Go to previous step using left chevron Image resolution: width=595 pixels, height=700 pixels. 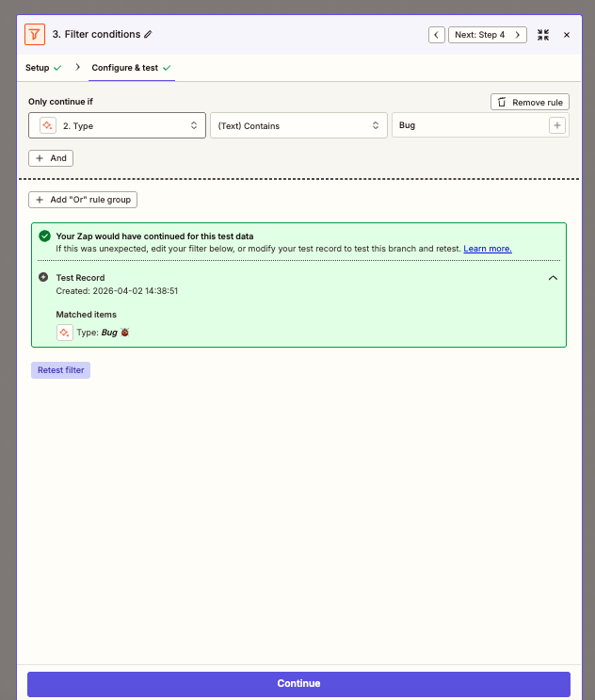click(437, 35)
